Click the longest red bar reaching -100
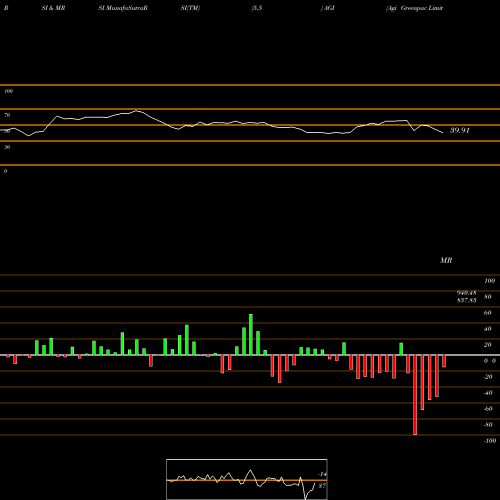The width and height of the screenshot is (500, 500). point(415,395)
